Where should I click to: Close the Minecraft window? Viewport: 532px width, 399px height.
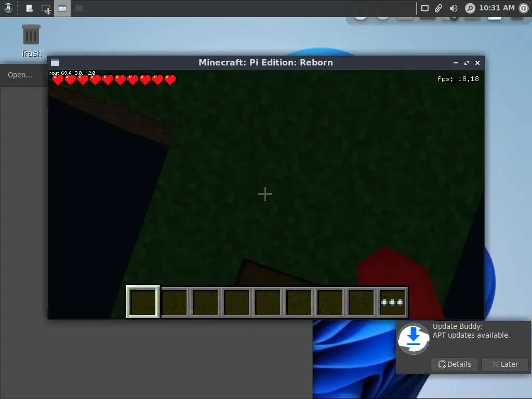pyautogui.click(x=477, y=63)
